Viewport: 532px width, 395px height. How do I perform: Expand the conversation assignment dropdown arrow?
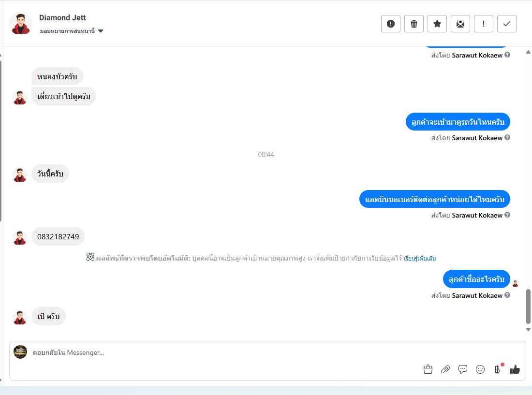(101, 31)
